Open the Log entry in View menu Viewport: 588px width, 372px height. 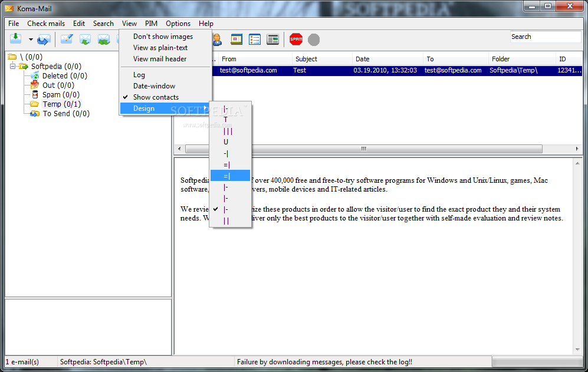click(165, 75)
